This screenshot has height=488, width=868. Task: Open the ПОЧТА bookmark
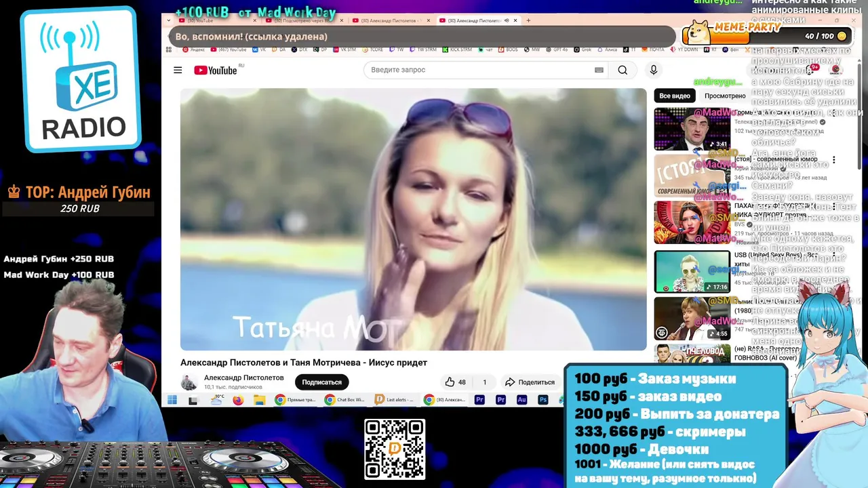[x=652, y=49]
